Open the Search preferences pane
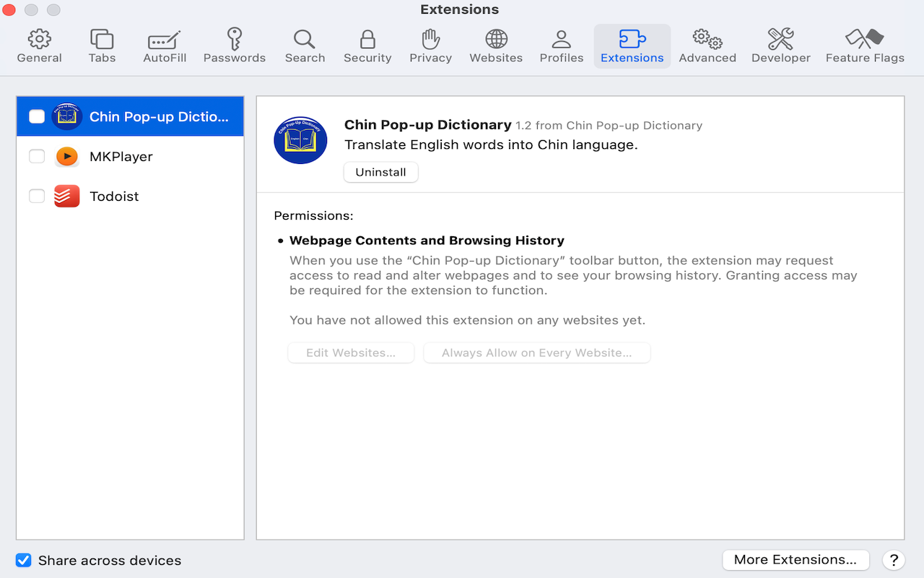Screen dimensions: 924x578 [x=305, y=46]
